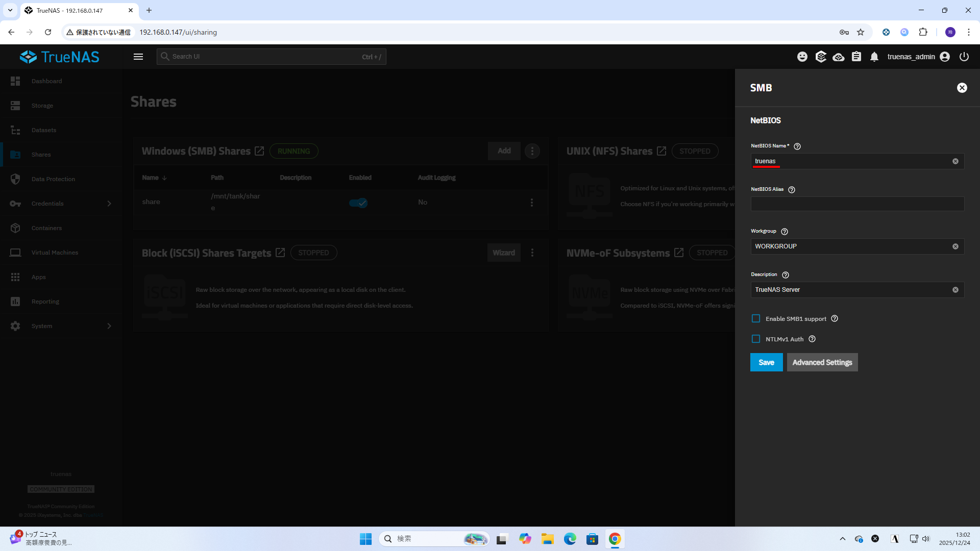The height and width of the screenshot is (551, 980).
Task: Check the NTLMv1 Auth box
Action: point(756,339)
